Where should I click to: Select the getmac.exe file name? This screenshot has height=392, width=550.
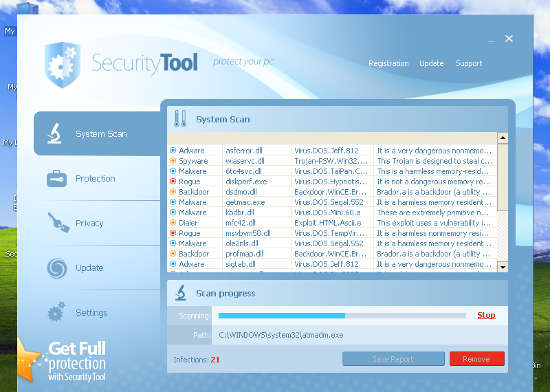pyautogui.click(x=245, y=202)
